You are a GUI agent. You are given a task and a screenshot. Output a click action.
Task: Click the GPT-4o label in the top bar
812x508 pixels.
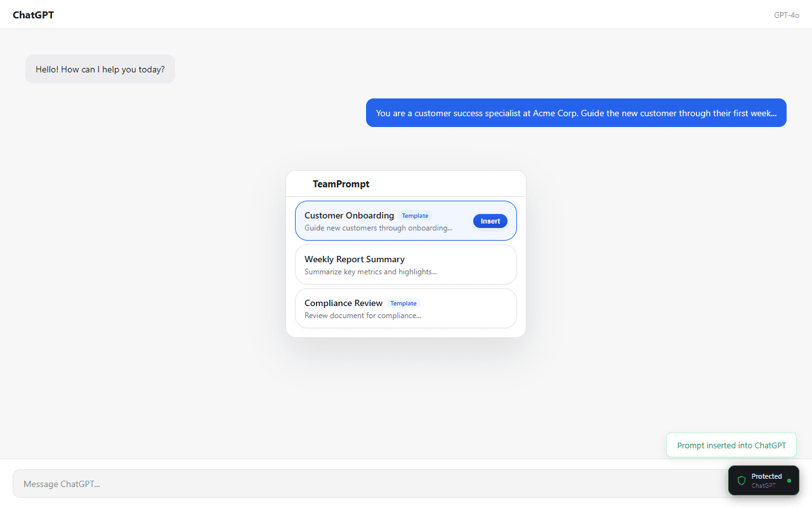click(x=786, y=15)
